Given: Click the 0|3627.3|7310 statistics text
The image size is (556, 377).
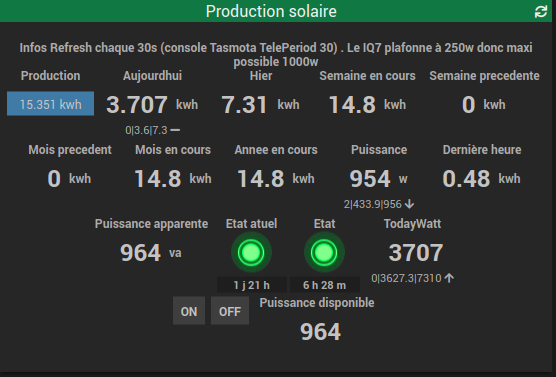Looking at the screenshot, I should [406, 278].
